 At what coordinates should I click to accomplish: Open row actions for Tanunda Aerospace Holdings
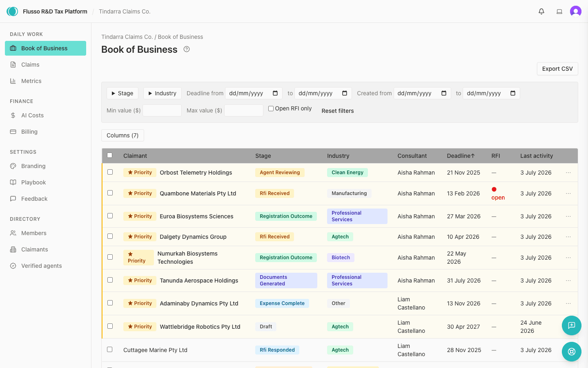(x=568, y=280)
